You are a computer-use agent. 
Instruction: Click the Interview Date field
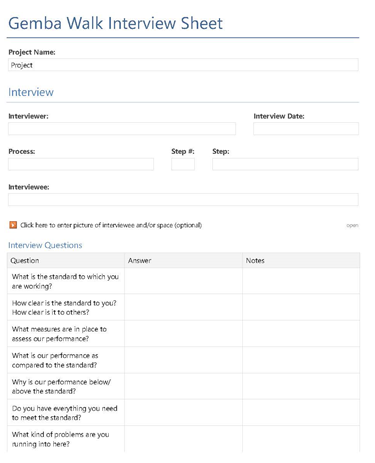click(306, 129)
